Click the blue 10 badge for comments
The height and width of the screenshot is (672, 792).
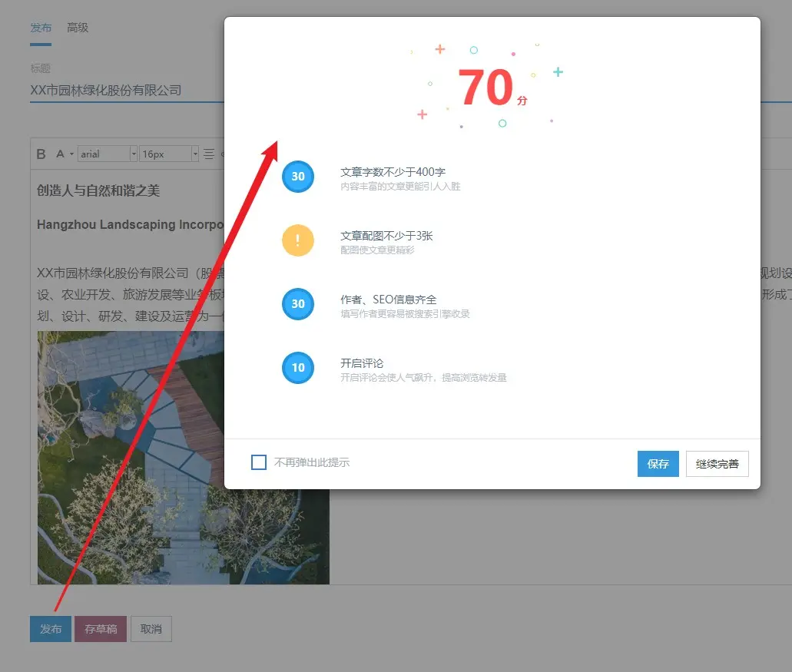tap(298, 368)
